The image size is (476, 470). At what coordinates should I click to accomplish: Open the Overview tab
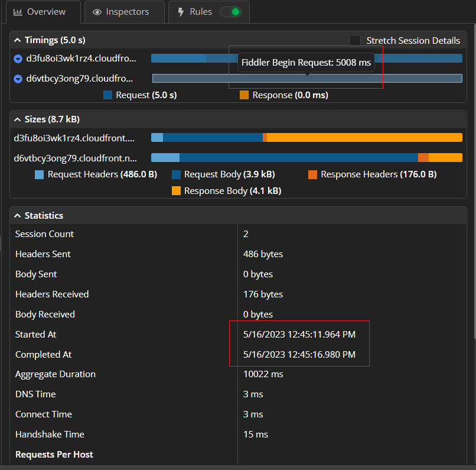pos(43,12)
